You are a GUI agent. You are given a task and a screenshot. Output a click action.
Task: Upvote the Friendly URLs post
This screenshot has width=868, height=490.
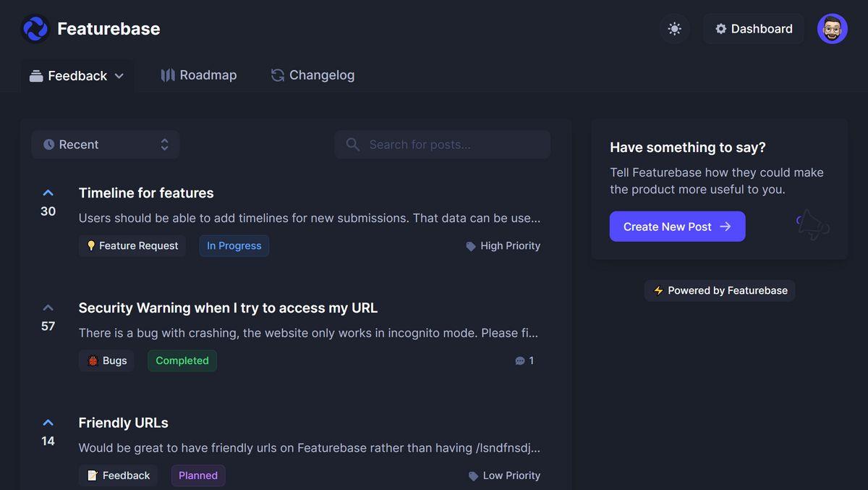click(48, 423)
